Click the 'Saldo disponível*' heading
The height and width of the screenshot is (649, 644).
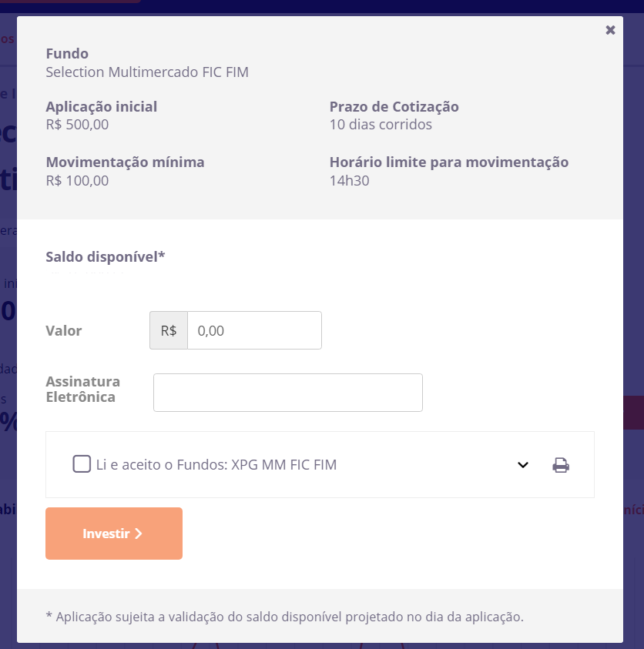[106, 256]
